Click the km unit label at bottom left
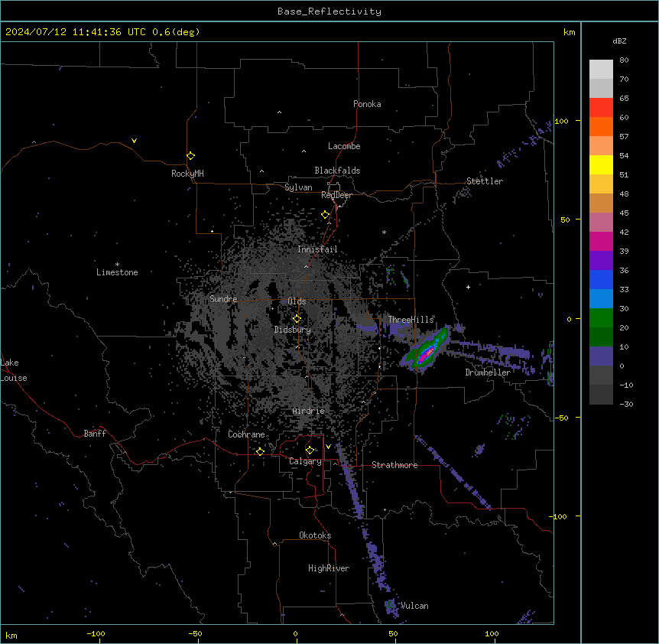The height and width of the screenshot is (644, 659). tap(11, 635)
